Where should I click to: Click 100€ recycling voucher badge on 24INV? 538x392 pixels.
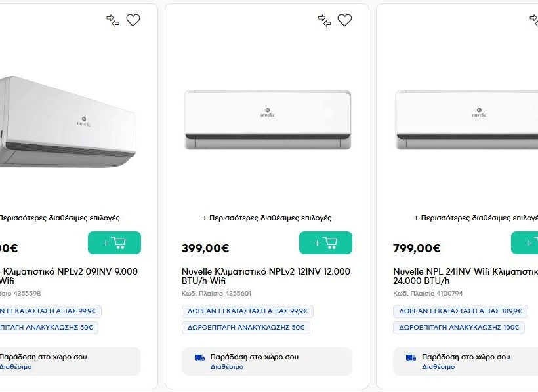[459, 328]
